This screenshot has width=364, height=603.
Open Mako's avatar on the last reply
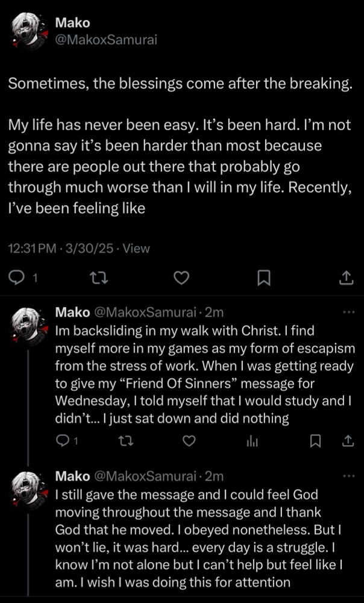pos(26,488)
